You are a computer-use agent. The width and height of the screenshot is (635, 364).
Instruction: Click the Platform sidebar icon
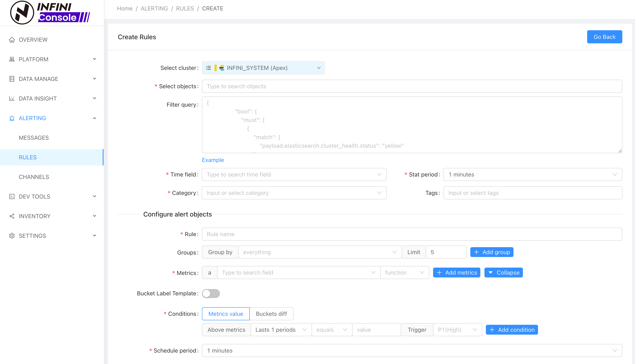pos(12,59)
